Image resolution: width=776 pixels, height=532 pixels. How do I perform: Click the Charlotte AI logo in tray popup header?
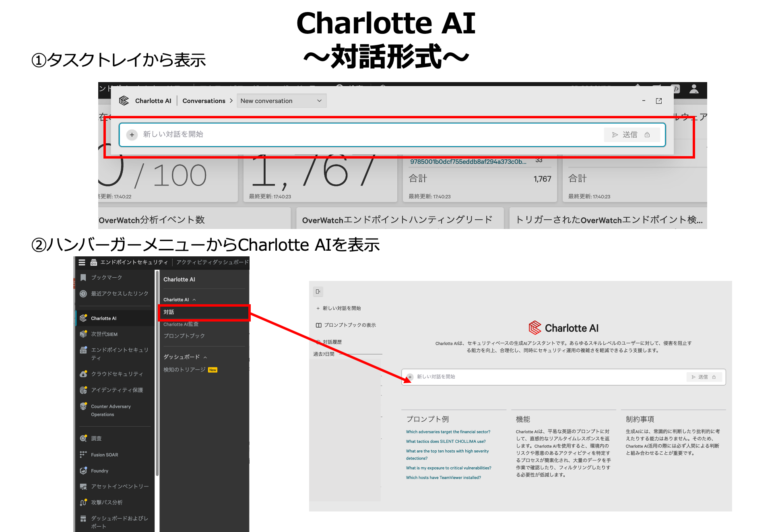[124, 101]
